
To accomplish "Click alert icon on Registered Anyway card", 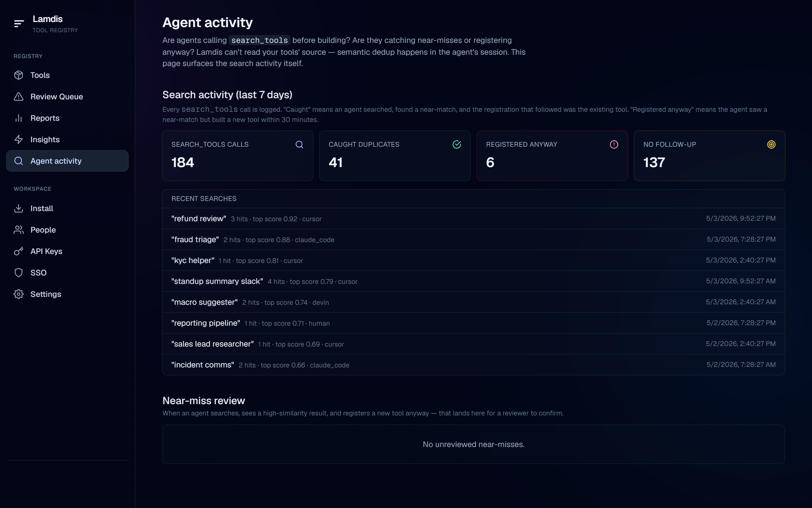I will point(614,144).
